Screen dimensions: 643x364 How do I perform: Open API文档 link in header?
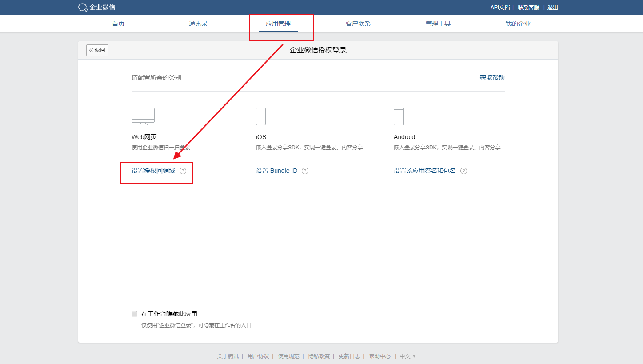[500, 8]
